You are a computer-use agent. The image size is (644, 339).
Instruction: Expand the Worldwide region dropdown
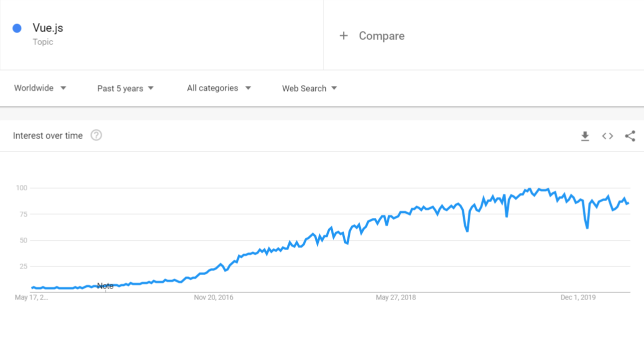pyautogui.click(x=40, y=88)
